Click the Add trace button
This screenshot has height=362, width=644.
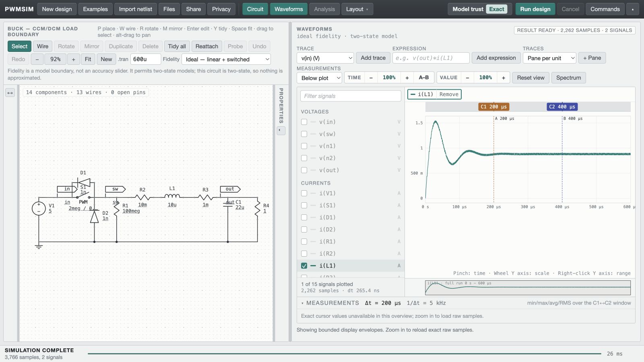[x=373, y=58]
